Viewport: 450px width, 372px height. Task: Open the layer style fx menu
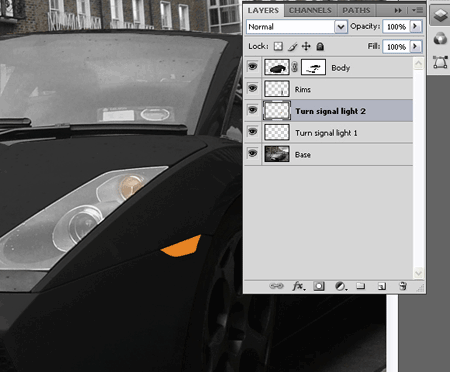point(298,286)
